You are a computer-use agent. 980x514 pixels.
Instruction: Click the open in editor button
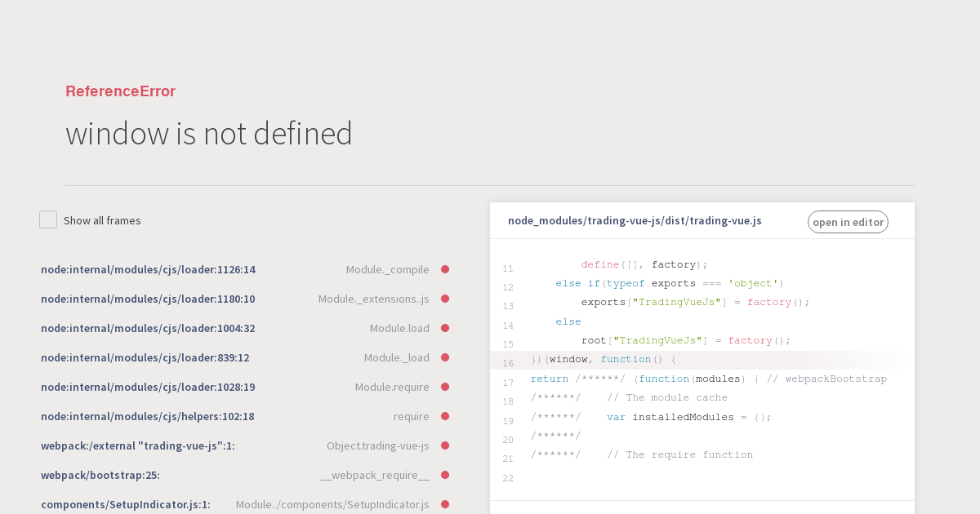pos(848,222)
